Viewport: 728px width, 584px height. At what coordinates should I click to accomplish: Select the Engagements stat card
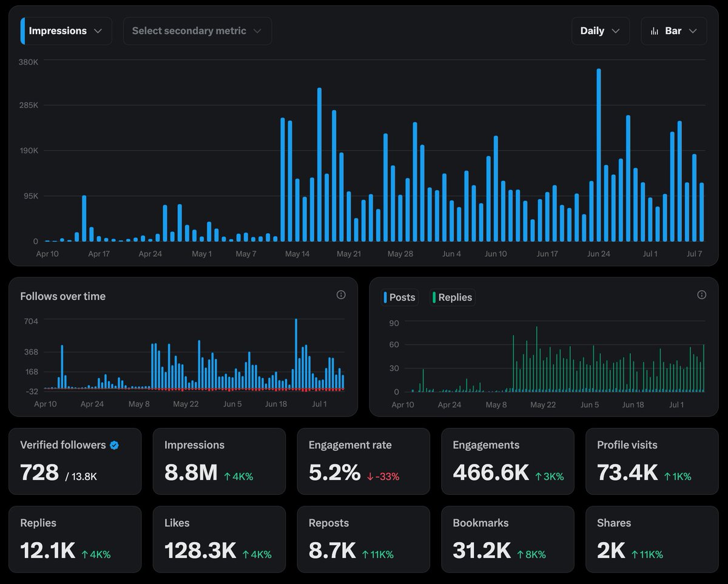[508, 461]
